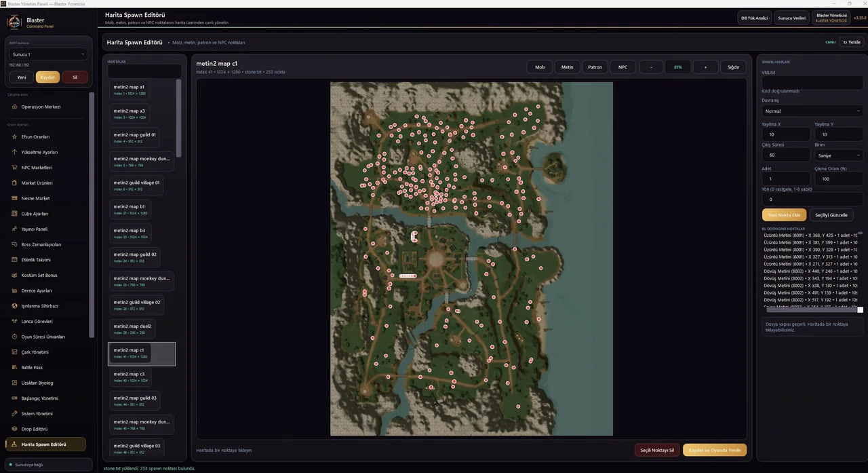This screenshot has width=868, height=473.
Task: Select map metin2 guild village 02
Action: click(x=137, y=305)
